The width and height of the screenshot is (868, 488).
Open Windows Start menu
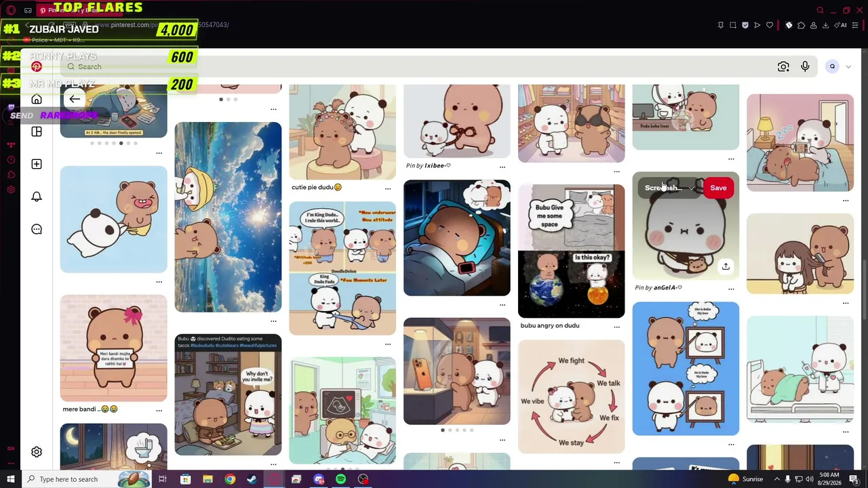pyautogui.click(x=11, y=479)
